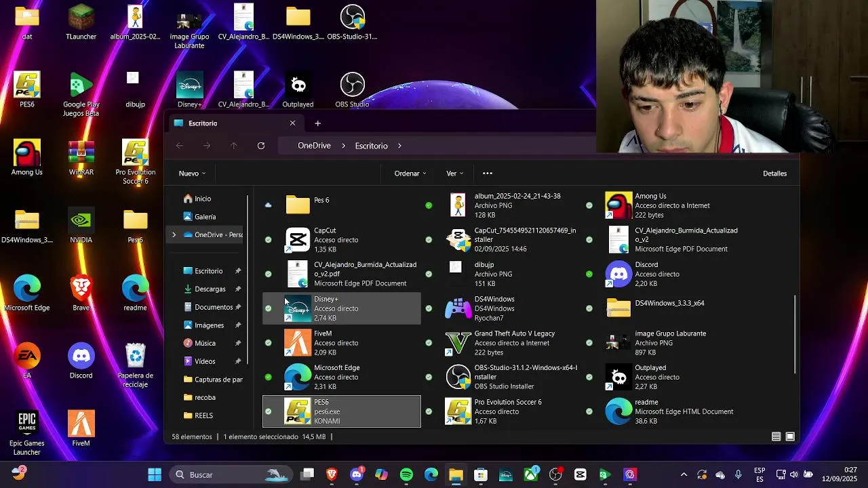Select the FiveM shortcut in file list
The height and width of the screenshot is (488, 868).
(x=342, y=343)
